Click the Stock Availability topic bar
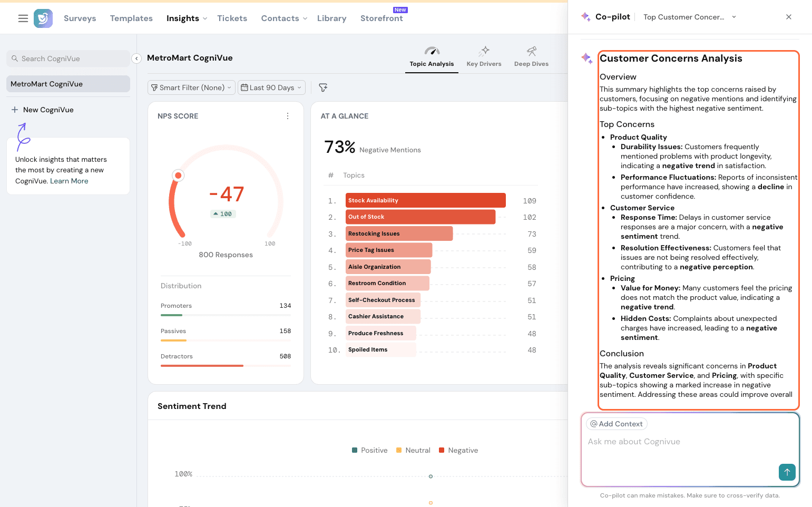 click(425, 200)
